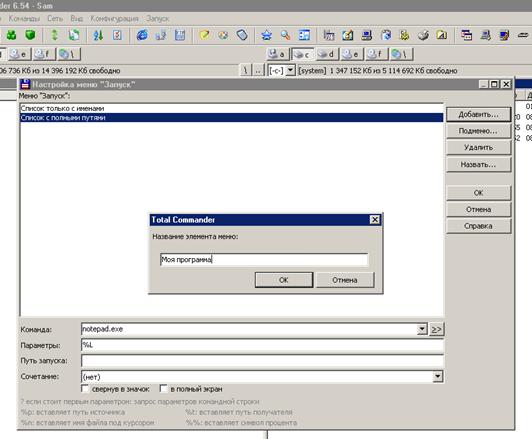Open the Запуск menu

pyautogui.click(x=157, y=19)
